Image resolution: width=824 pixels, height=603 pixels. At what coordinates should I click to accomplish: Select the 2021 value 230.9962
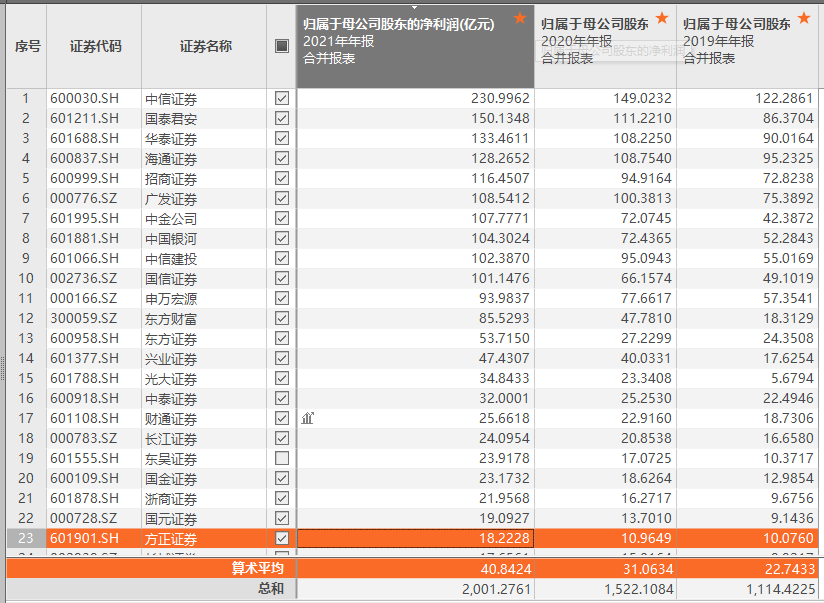[x=500, y=98]
